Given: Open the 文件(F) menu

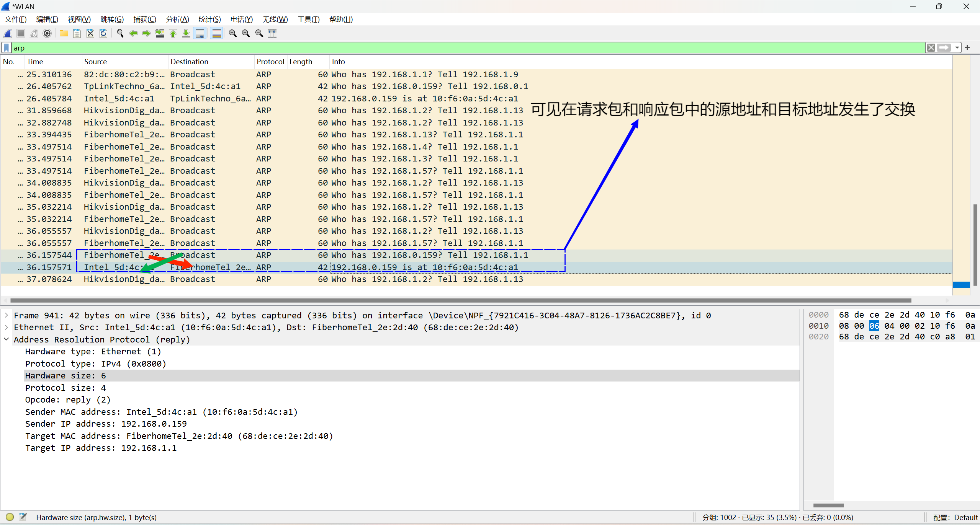Looking at the screenshot, I should pyautogui.click(x=16, y=20).
